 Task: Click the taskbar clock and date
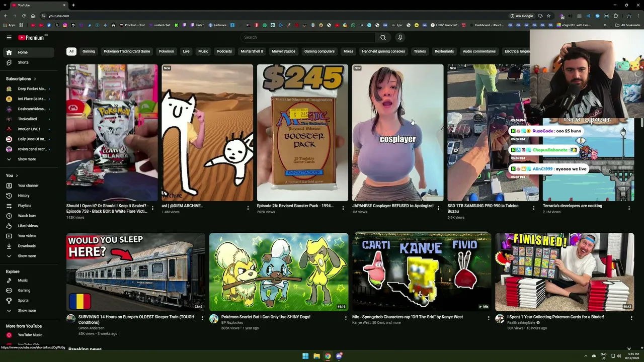(x=631, y=356)
